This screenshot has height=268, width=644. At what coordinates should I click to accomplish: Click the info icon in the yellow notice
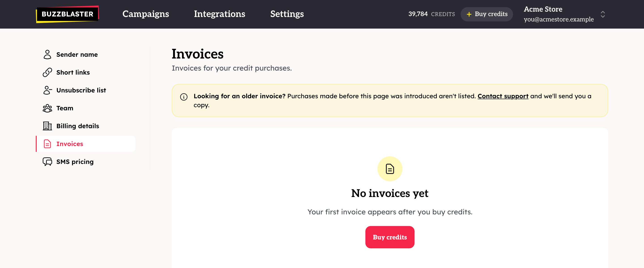[184, 97]
